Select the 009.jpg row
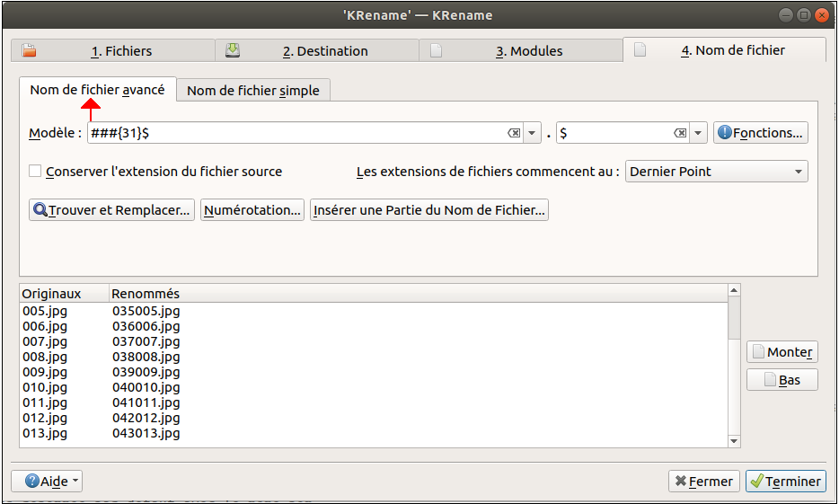The image size is (839, 504). pos(374,372)
